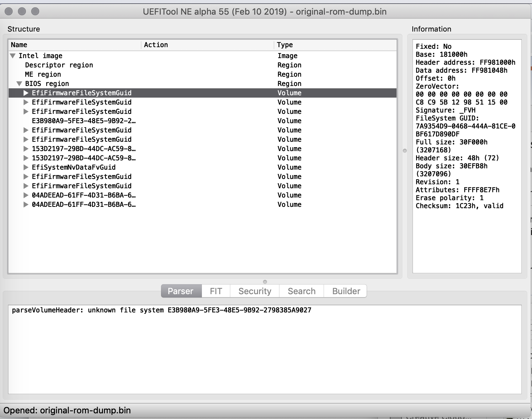Image resolution: width=532 pixels, height=419 pixels.
Task: Expand the EfiSystemNvDataFvGuid volume
Action: pyautogui.click(x=26, y=167)
